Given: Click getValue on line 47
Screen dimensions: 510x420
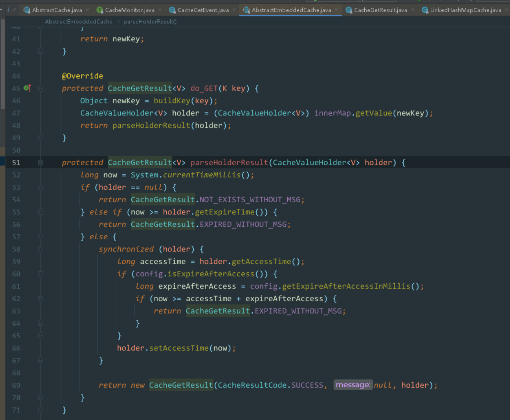Looking at the screenshot, I should click(x=374, y=113).
